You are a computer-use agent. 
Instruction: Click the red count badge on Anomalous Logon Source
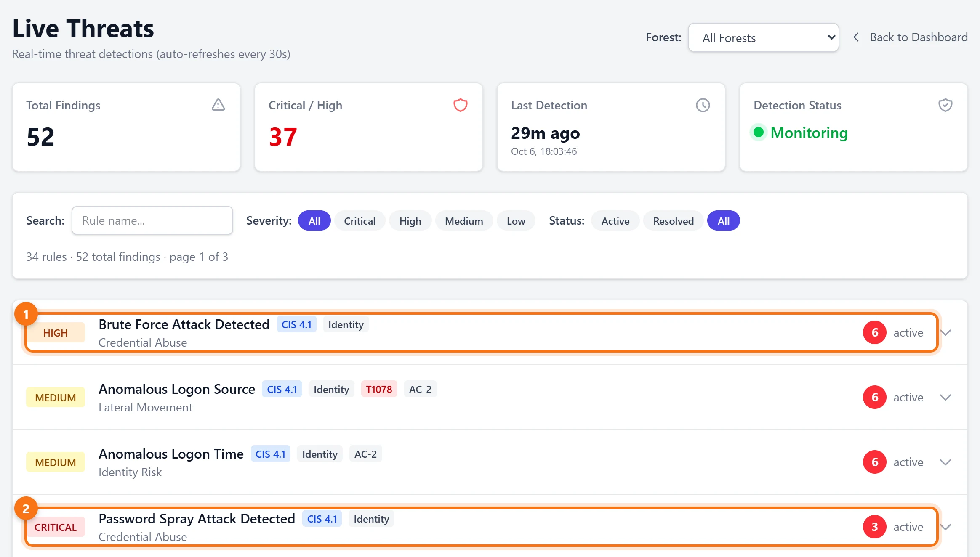[875, 397]
